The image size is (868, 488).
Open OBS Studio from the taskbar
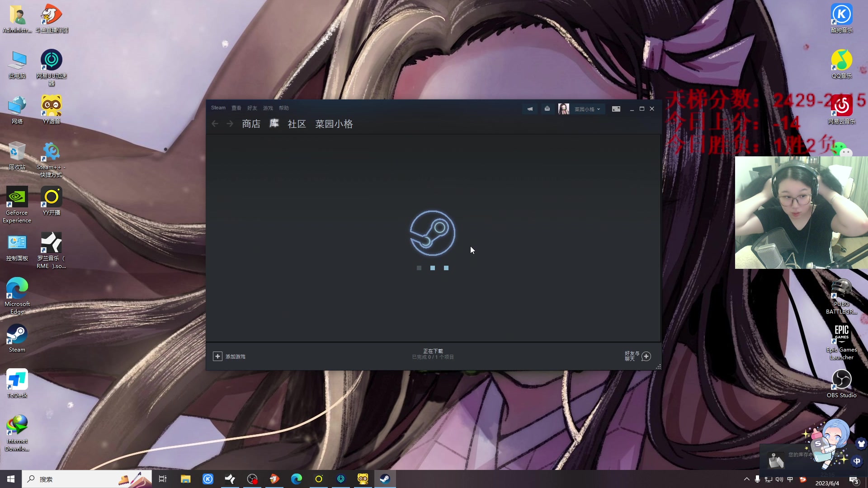tap(252, 479)
